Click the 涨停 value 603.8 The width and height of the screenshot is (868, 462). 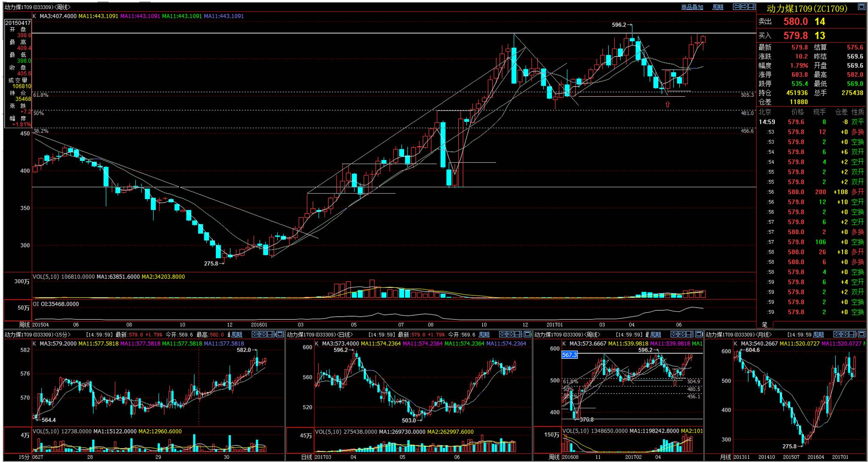click(799, 74)
